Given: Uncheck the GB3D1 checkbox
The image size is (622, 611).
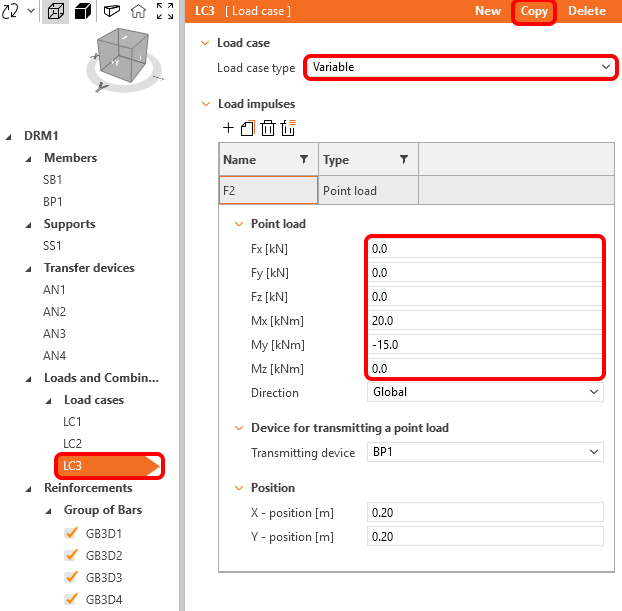Looking at the screenshot, I should pos(71,534).
